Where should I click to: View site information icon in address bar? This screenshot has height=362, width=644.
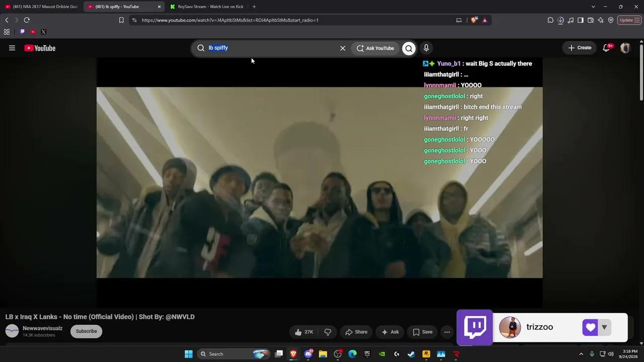click(134, 20)
